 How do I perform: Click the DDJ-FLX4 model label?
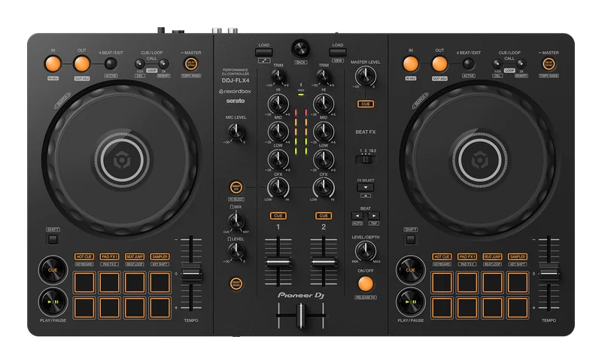236,80
